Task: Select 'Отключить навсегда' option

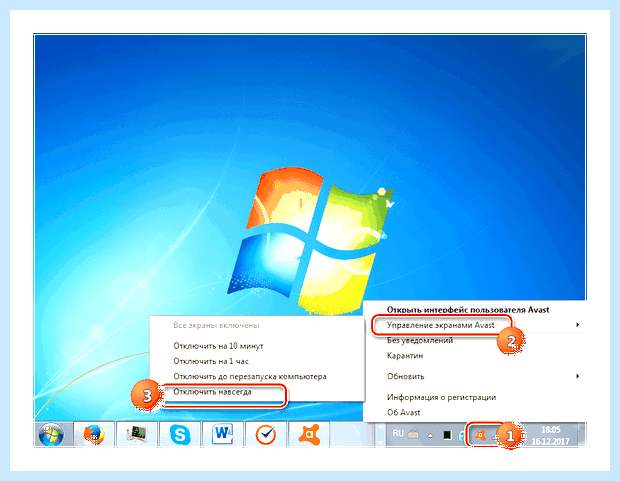Action: tap(257, 392)
